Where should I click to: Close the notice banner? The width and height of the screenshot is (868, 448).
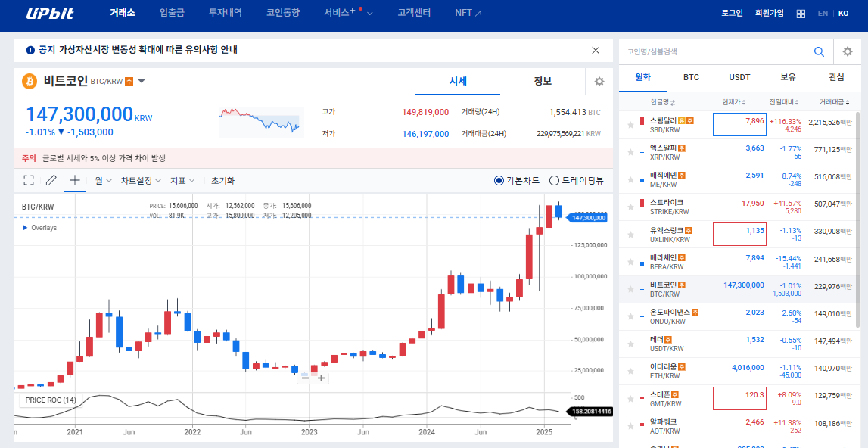(x=596, y=51)
